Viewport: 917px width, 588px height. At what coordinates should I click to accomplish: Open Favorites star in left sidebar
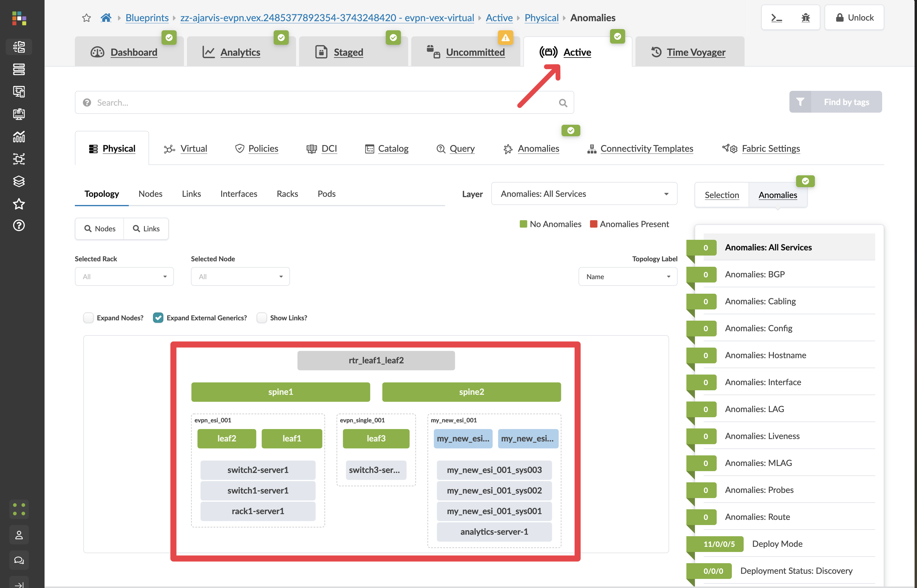[19, 203]
